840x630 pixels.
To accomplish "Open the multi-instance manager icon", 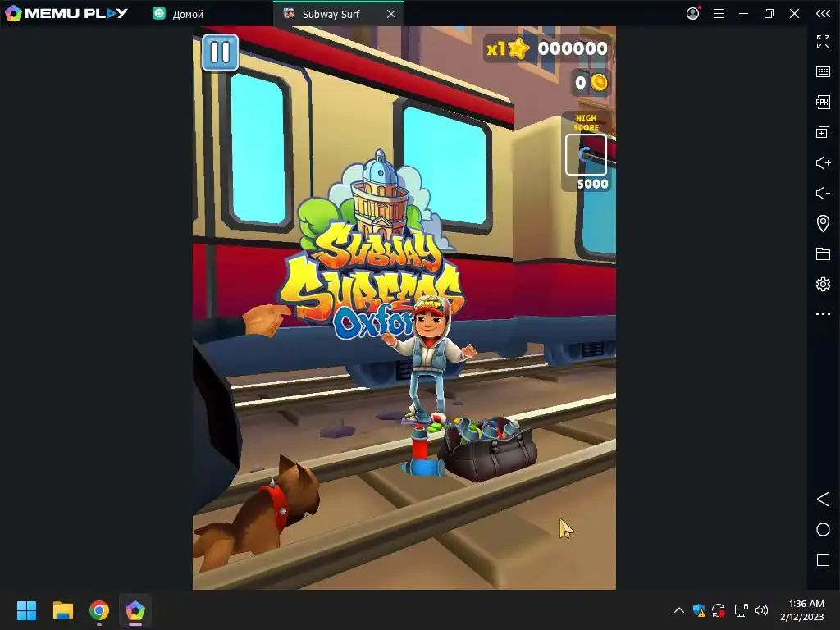I will pos(823,132).
